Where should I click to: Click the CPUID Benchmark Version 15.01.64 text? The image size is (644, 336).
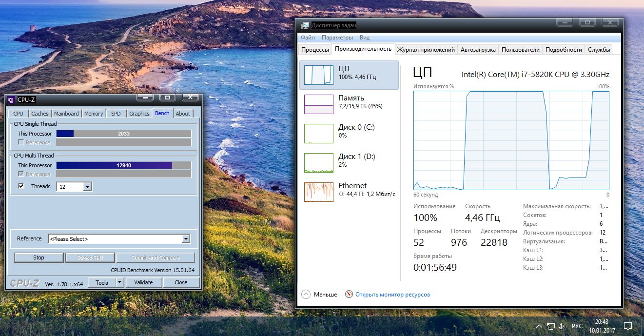(x=153, y=270)
